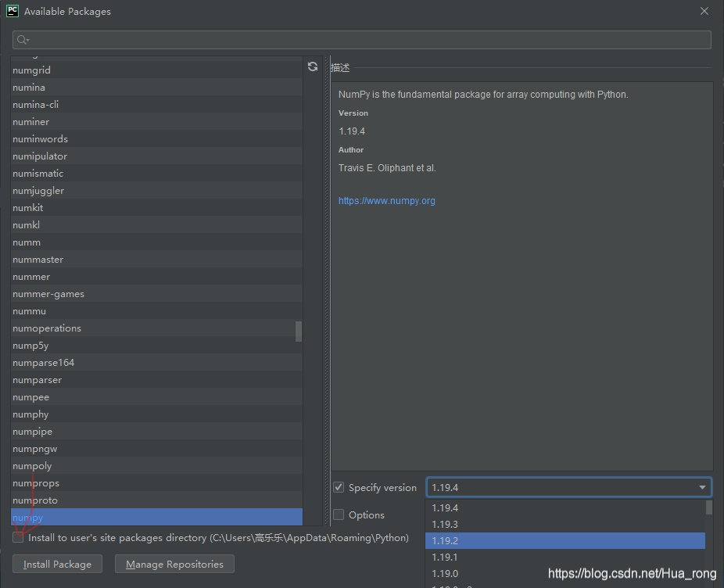Enable the Options checkbox
Screen dimensions: 724x588
[339, 514]
